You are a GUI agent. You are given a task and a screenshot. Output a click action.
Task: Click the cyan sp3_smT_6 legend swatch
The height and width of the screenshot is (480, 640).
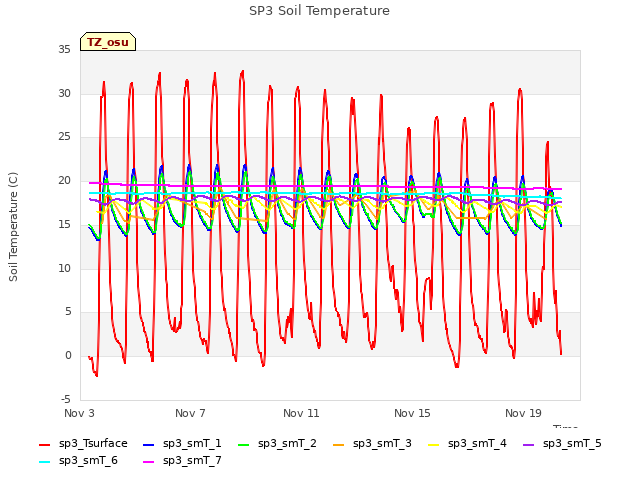pyautogui.click(x=44, y=462)
